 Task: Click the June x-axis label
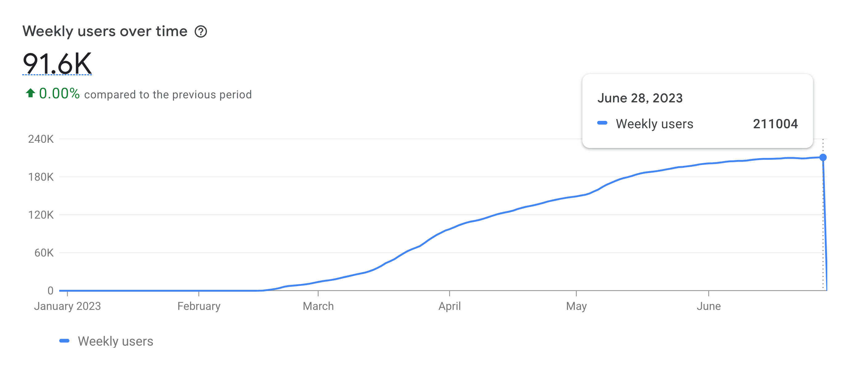click(x=709, y=306)
